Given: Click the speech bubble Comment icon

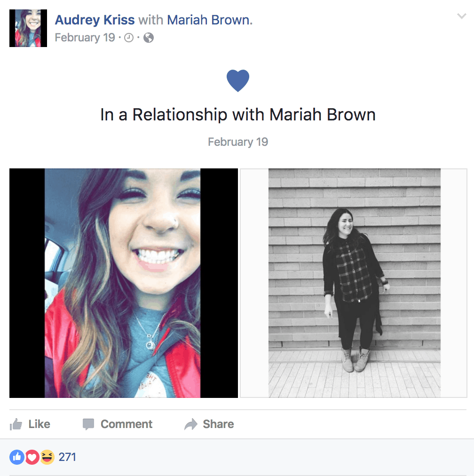Looking at the screenshot, I should pos(88,424).
